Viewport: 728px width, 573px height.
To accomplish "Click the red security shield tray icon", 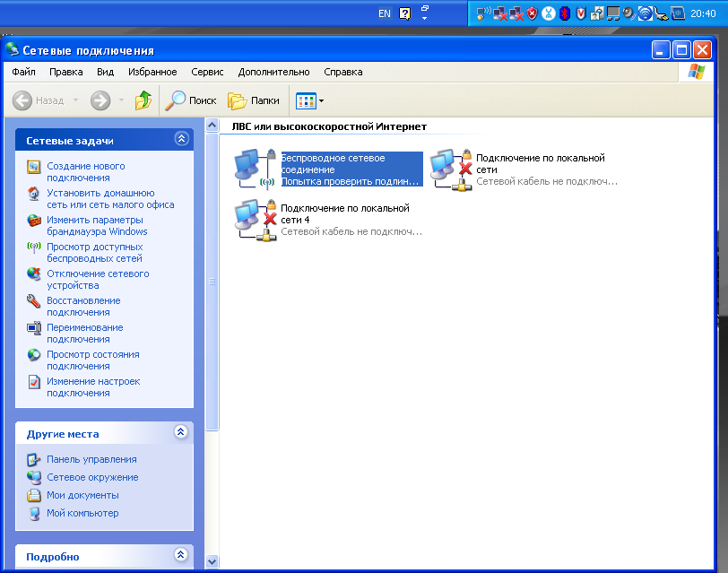I will 532,13.
